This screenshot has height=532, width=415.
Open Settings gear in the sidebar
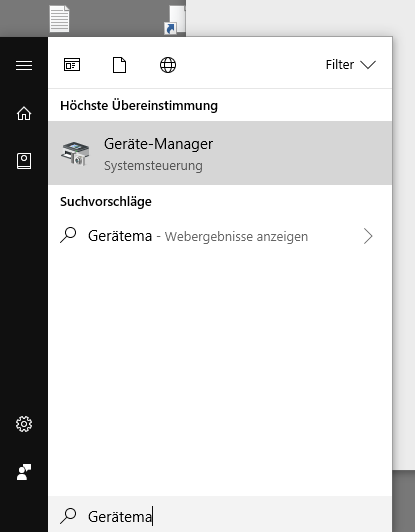[24, 424]
